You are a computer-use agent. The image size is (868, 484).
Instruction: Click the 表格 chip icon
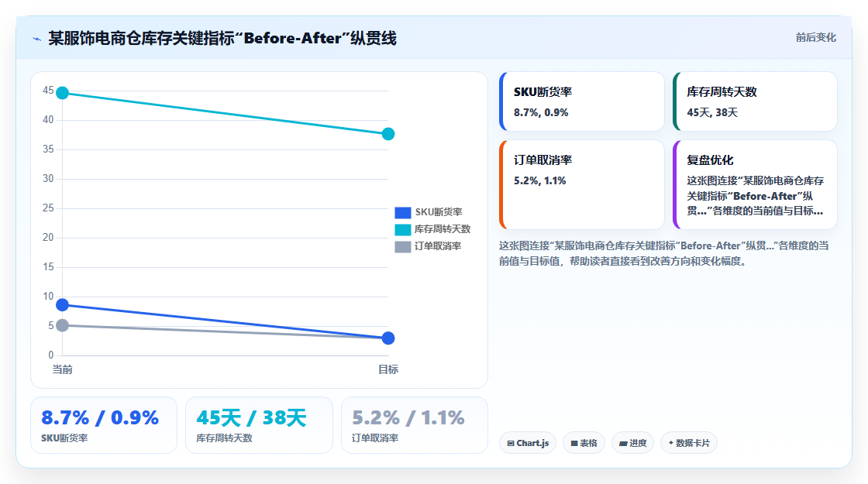(x=574, y=444)
